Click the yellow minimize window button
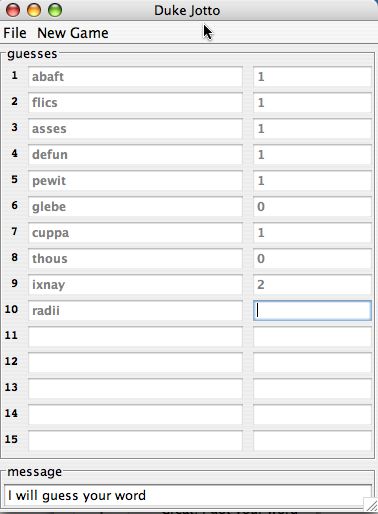This screenshot has width=378, height=514. tap(34, 10)
